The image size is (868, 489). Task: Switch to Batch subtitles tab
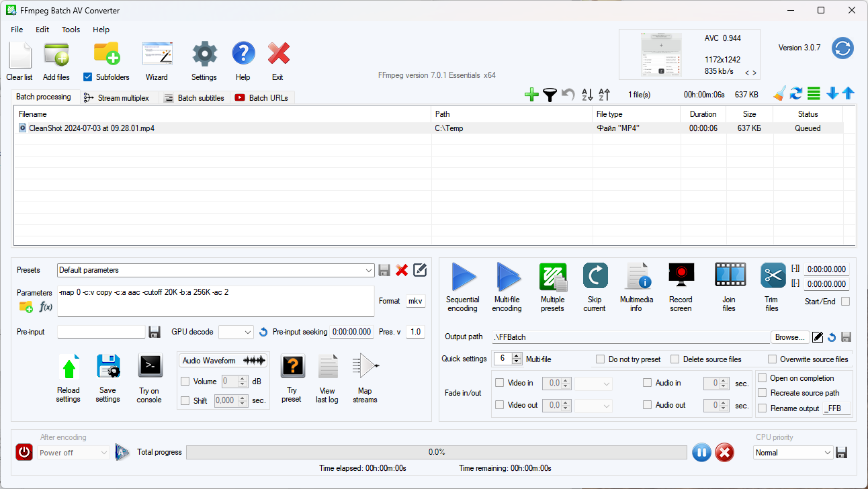point(194,98)
